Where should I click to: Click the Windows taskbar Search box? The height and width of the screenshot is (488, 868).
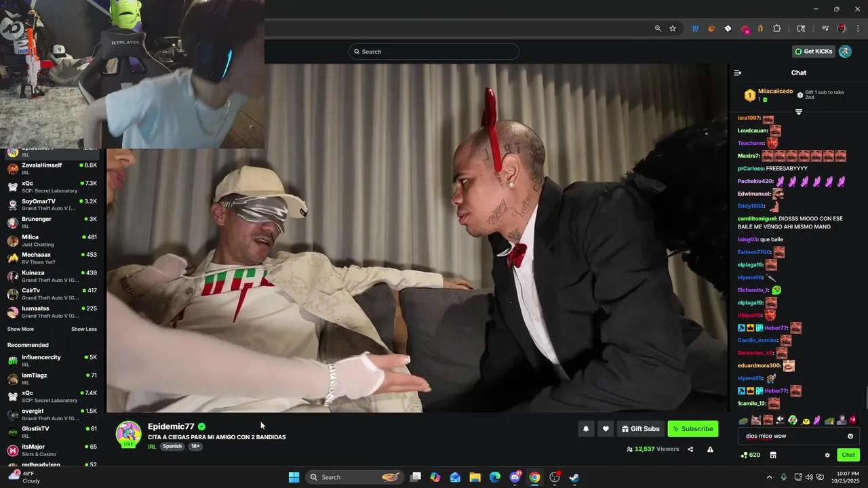pos(355,477)
